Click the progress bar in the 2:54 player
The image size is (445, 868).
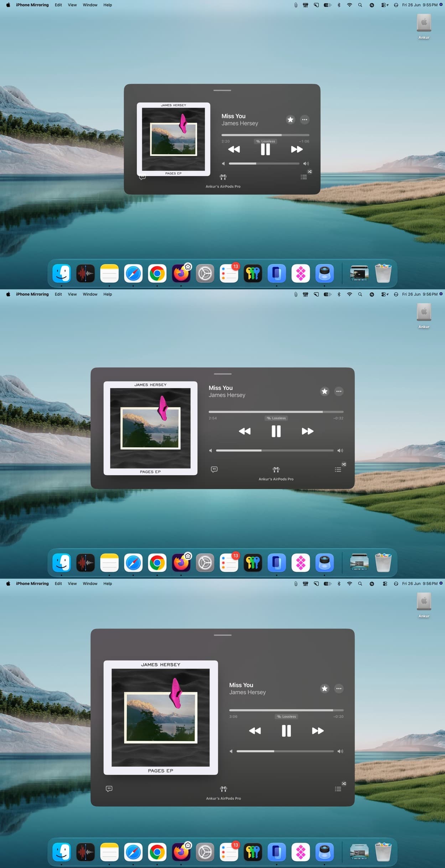pos(276,412)
